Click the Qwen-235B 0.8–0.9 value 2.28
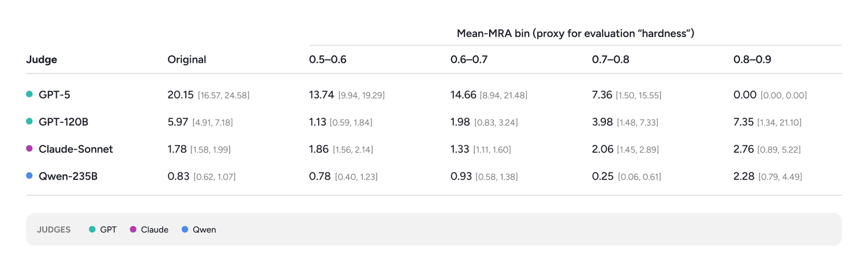This screenshot has width=868, height=263. coord(744,176)
